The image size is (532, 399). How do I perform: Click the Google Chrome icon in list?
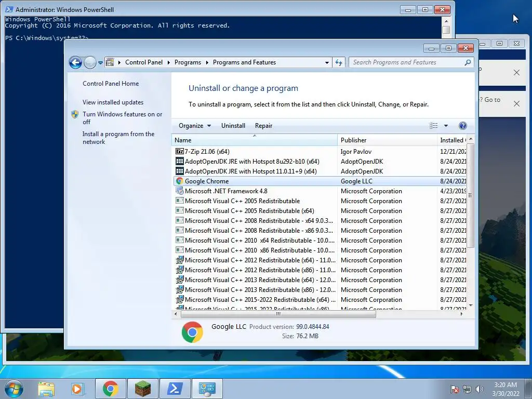click(179, 181)
